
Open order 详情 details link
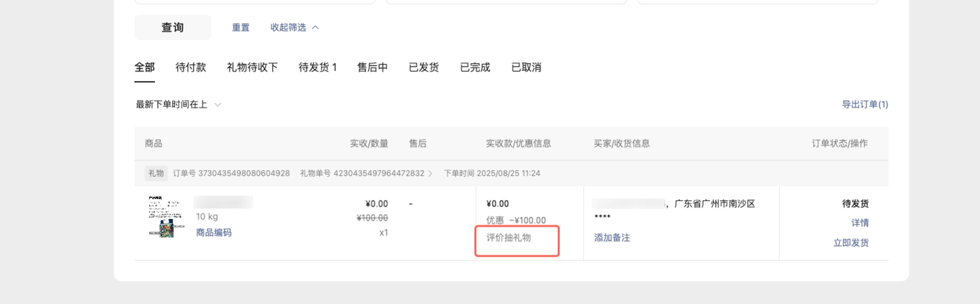click(859, 223)
